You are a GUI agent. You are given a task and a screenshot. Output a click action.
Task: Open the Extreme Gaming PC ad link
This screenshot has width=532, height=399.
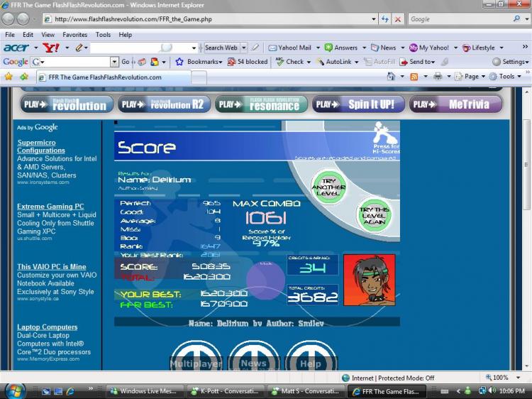click(50, 207)
